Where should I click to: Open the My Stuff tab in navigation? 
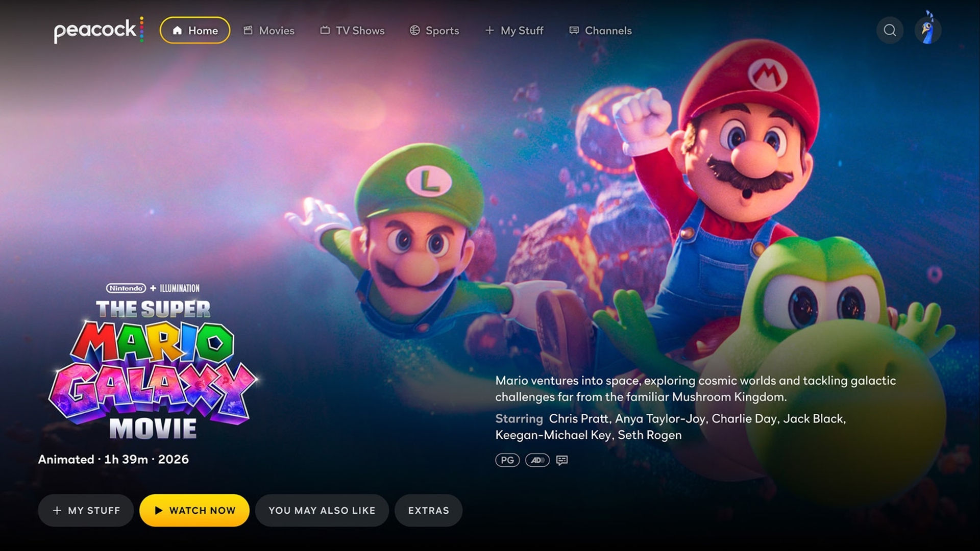tap(514, 31)
